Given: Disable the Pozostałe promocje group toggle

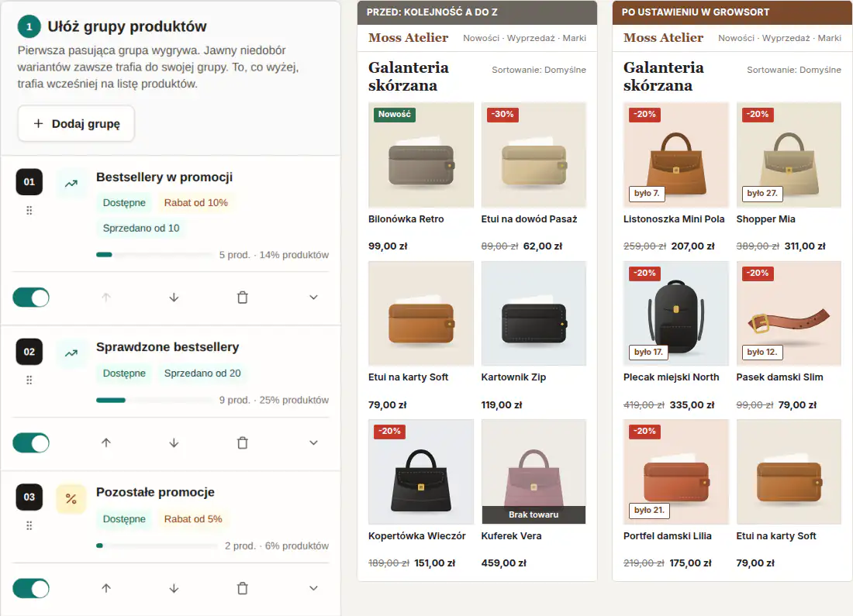Looking at the screenshot, I should 31,588.
